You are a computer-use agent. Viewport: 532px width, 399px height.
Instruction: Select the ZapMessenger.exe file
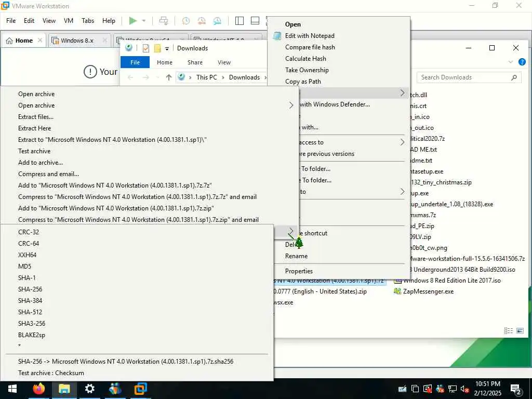(x=424, y=291)
